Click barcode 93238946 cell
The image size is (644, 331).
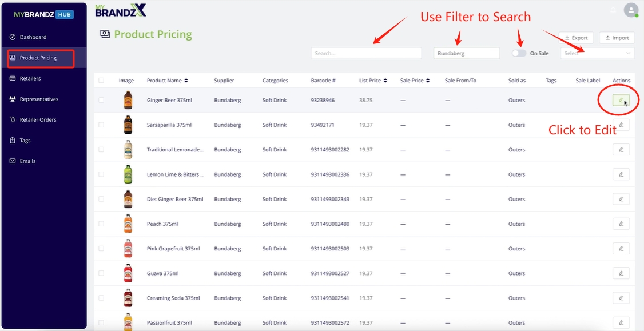coord(323,100)
